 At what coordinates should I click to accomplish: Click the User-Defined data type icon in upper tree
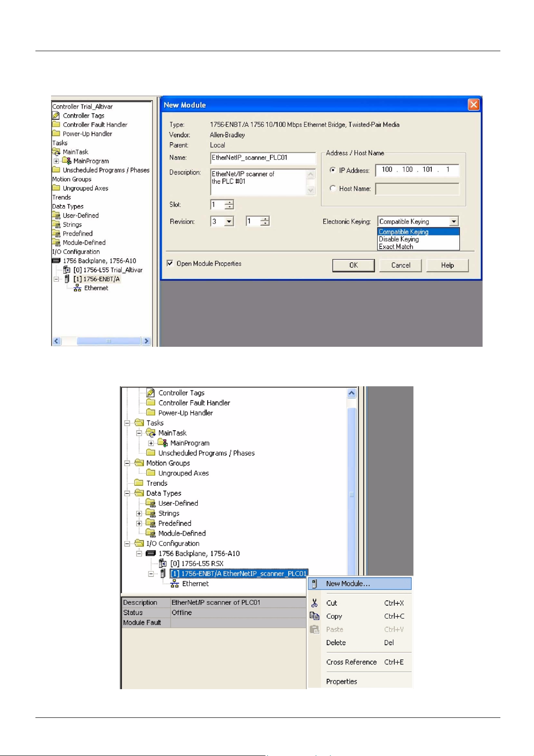(x=56, y=215)
